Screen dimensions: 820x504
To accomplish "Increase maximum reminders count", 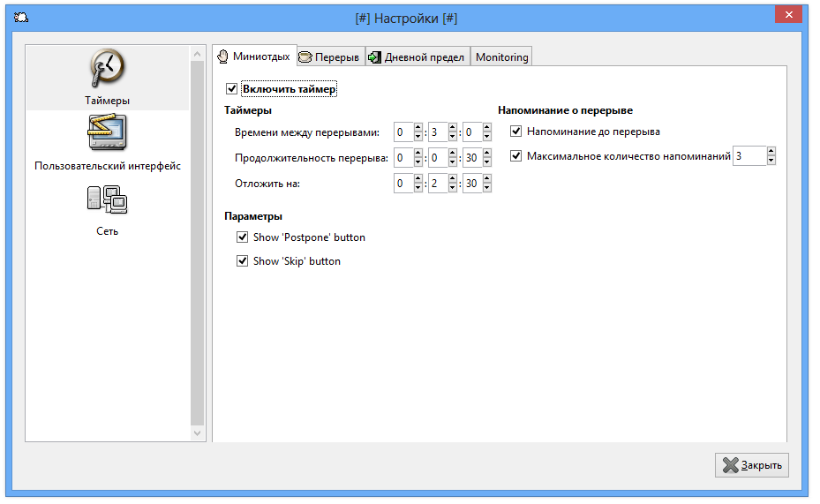I will point(771,151).
